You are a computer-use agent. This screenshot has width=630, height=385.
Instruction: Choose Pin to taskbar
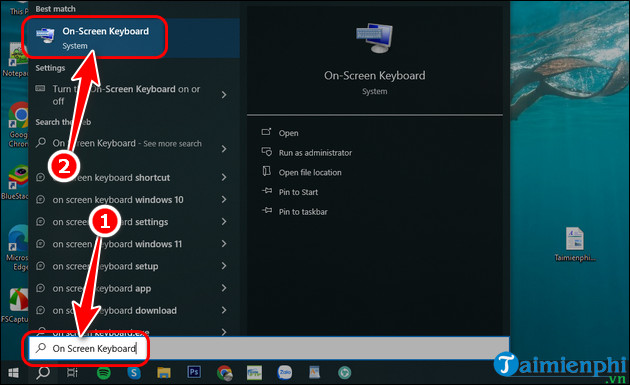303,212
